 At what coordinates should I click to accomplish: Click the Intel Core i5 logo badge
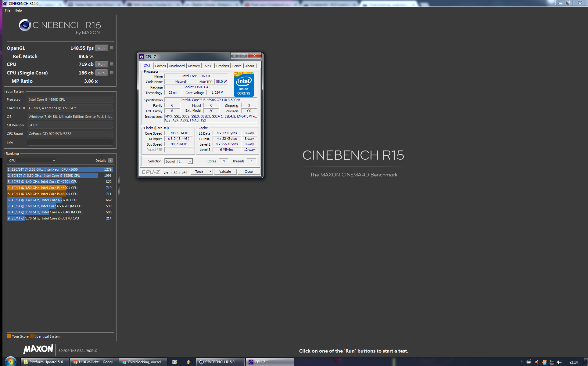pos(244,85)
